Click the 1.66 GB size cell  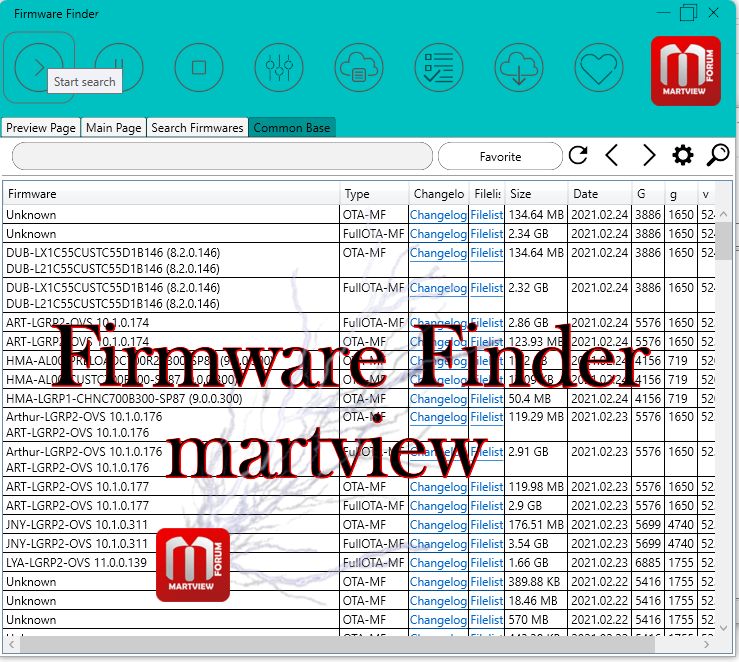point(536,563)
